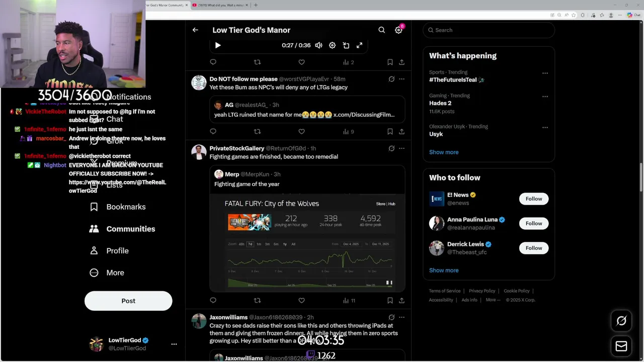This screenshot has width=644, height=362.
Task: Open video settings gear in player
Action: 332,45
